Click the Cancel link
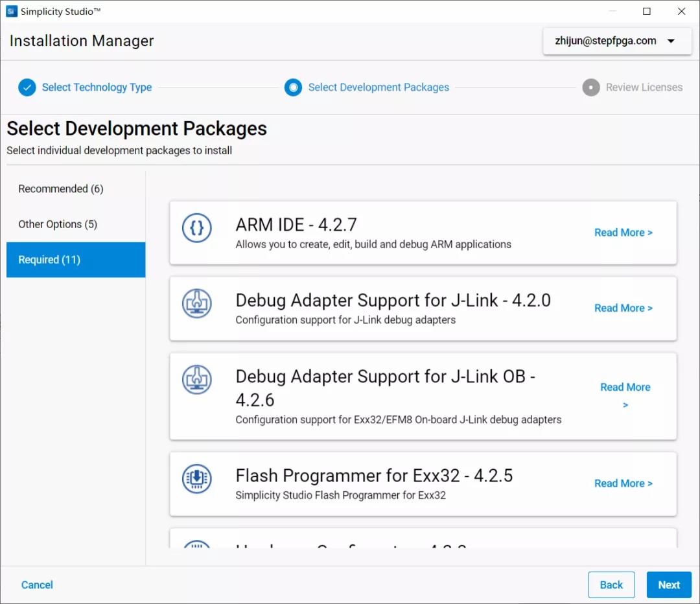700x604 pixels. pyautogui.click(x=37, y=585)
